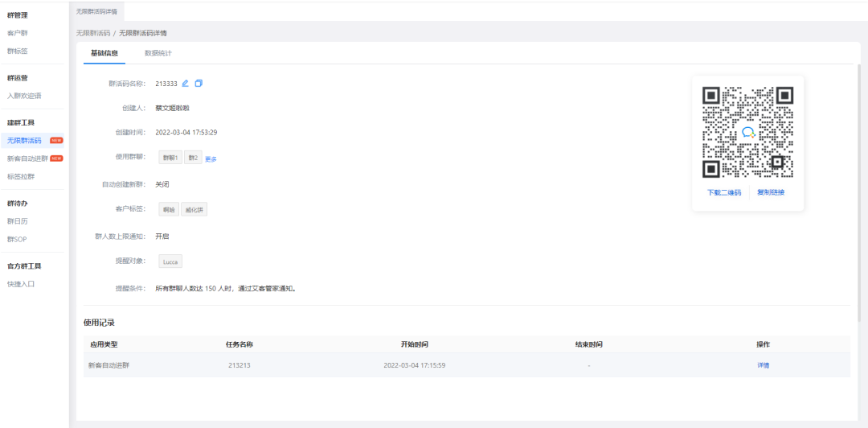Click the 群2 group chat tag

click(193, 158)
